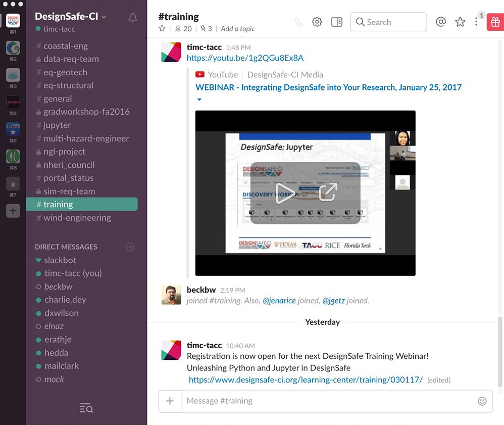Open the nheri_council channel
The image size is (504, 425).
click(69, 165)
